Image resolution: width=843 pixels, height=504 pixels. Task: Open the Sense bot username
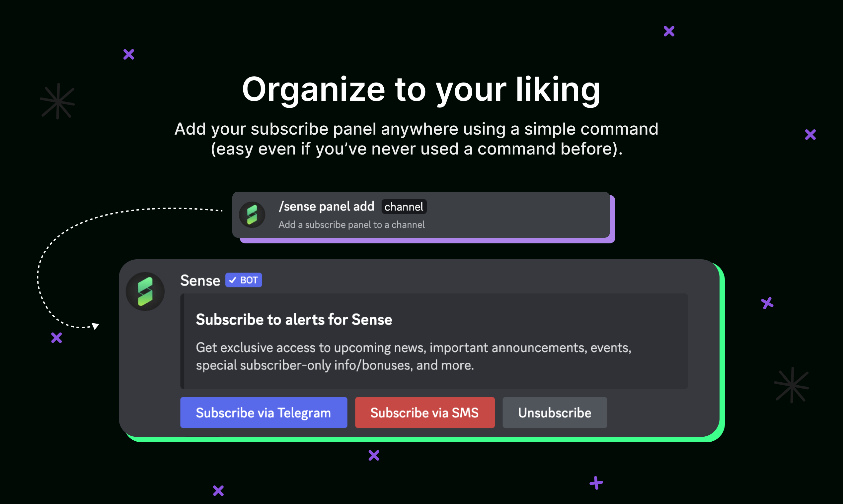coord(200,281)
